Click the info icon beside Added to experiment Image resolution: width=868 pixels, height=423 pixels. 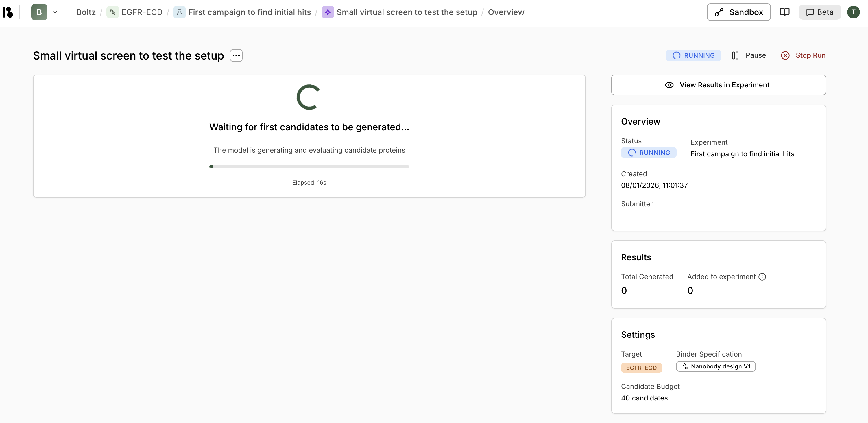[762, 277]
